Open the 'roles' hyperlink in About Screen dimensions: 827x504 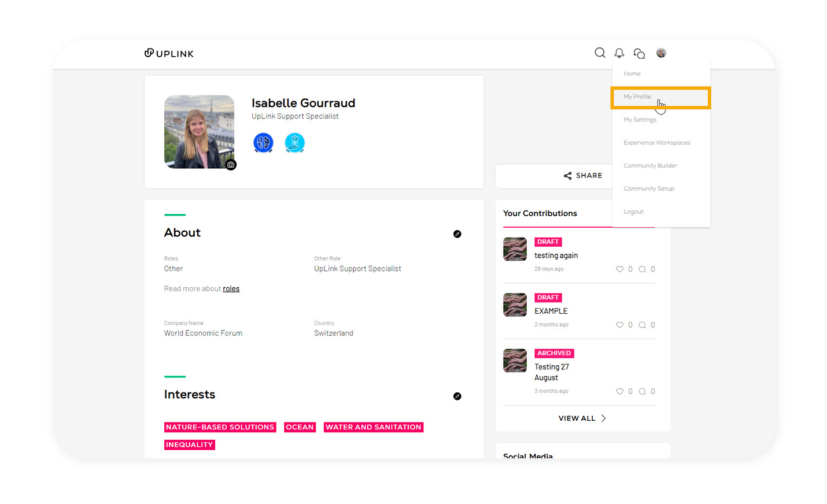[231, 288]
